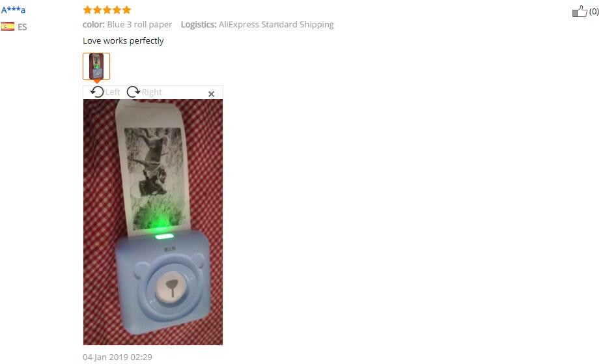The height and width of the screenshot is (364, 605).
Task: Click the review date 04 Jan 2019
Action: pos(117,357)
